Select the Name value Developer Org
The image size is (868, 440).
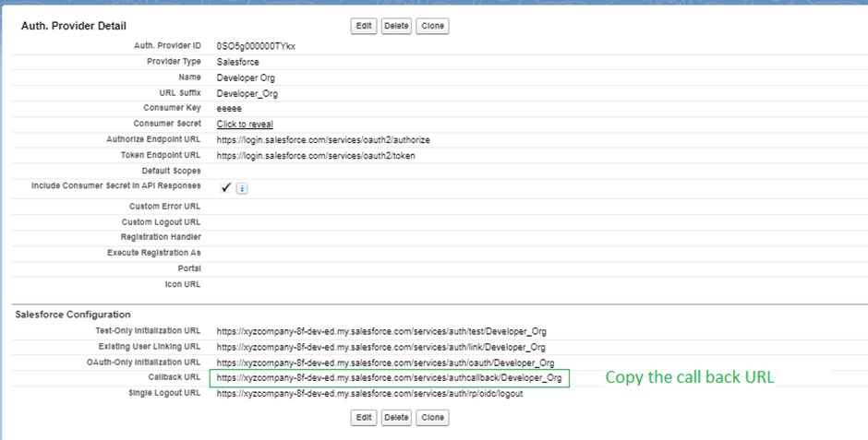point(246,77)
